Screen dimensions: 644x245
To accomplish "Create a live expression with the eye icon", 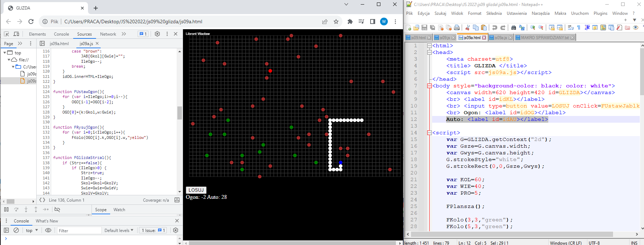I will click(48, 230).
